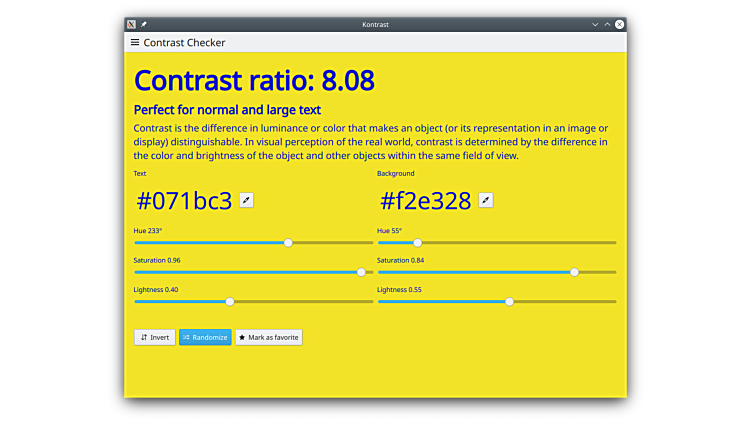Select the background hex field #f2e328
This screenshot has width=752, height=423.
point(425,201)
